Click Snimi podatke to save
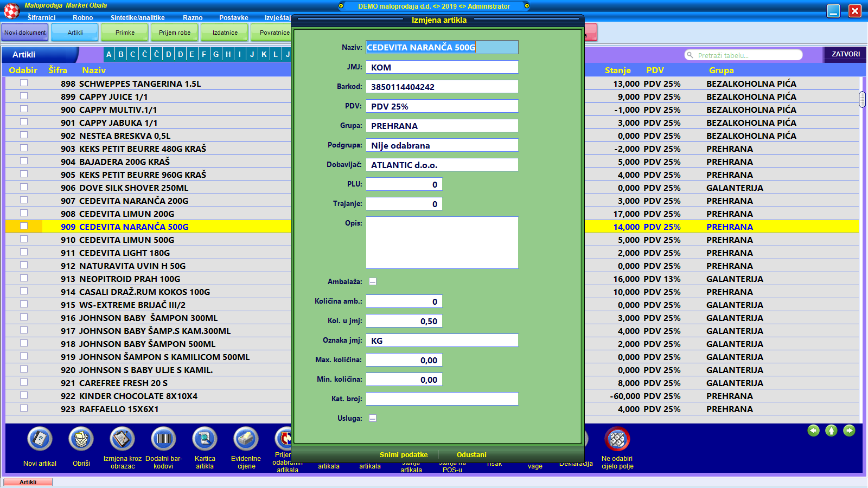Image resolution: width=868 pixels, height=488 pixels. point(403,454)
